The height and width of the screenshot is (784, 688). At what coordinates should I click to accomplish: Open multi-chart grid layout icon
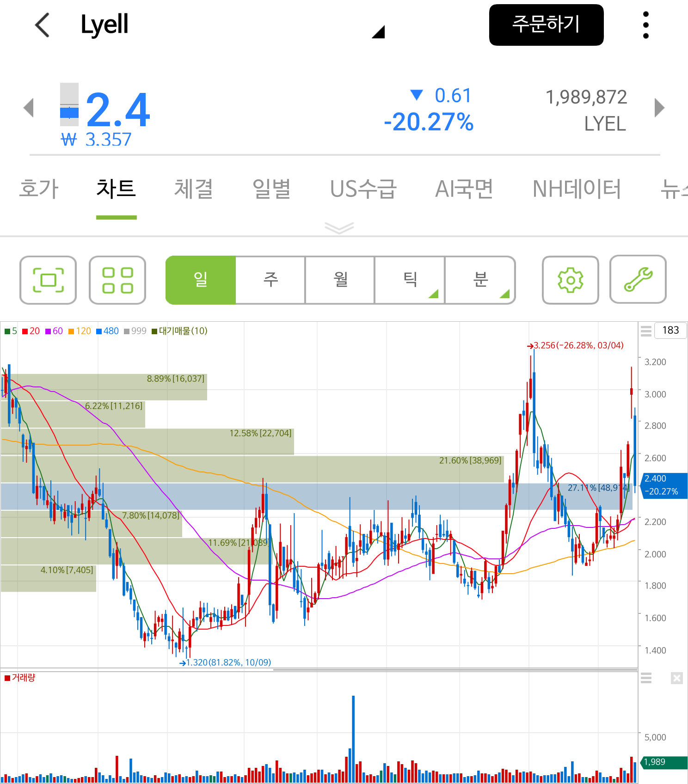coord(117,280)
